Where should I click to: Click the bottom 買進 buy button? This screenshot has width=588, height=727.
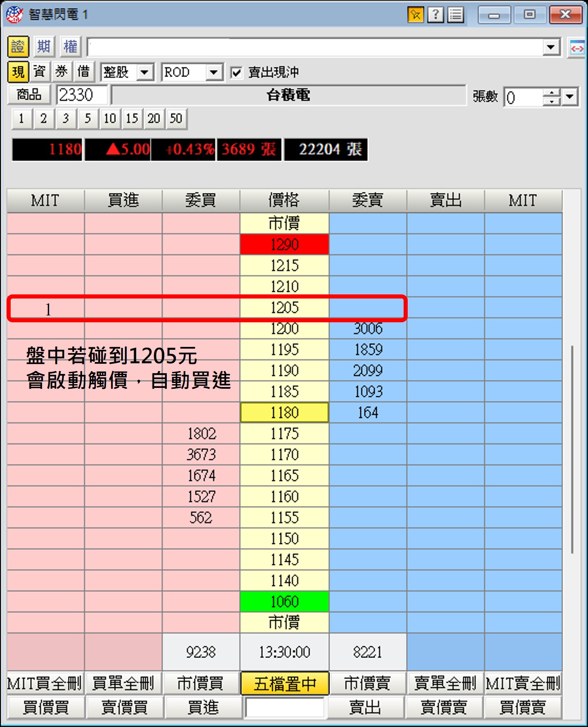pos(203,707)
